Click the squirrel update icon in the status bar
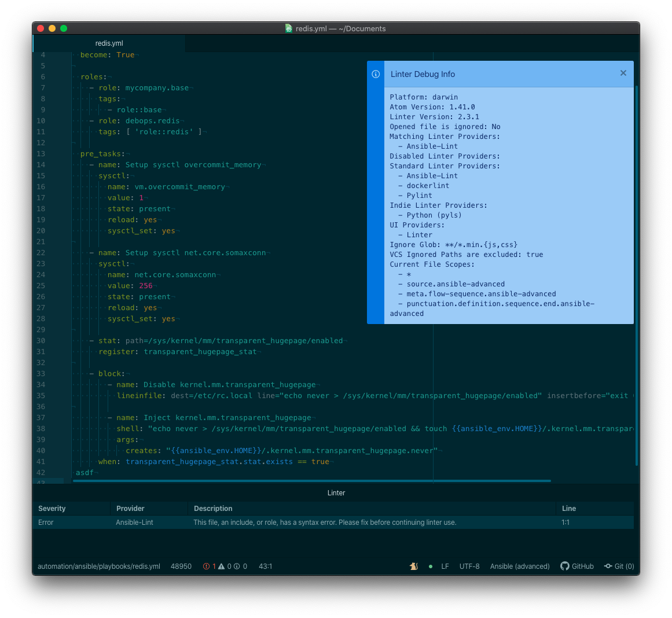Screen dimensions: 672x618 pyautogui.click(x=414, y=566)
